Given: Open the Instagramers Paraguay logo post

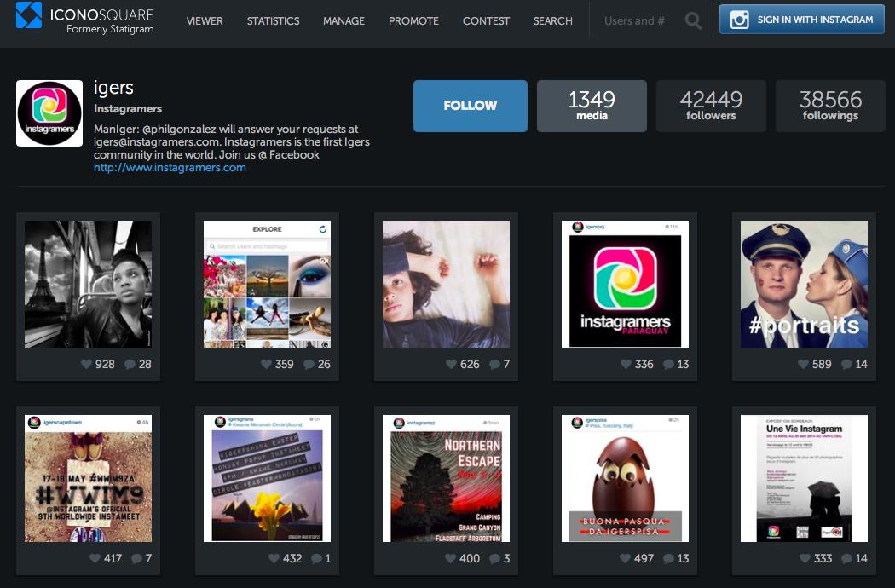Looking at the screenshot, I should 625,285.
